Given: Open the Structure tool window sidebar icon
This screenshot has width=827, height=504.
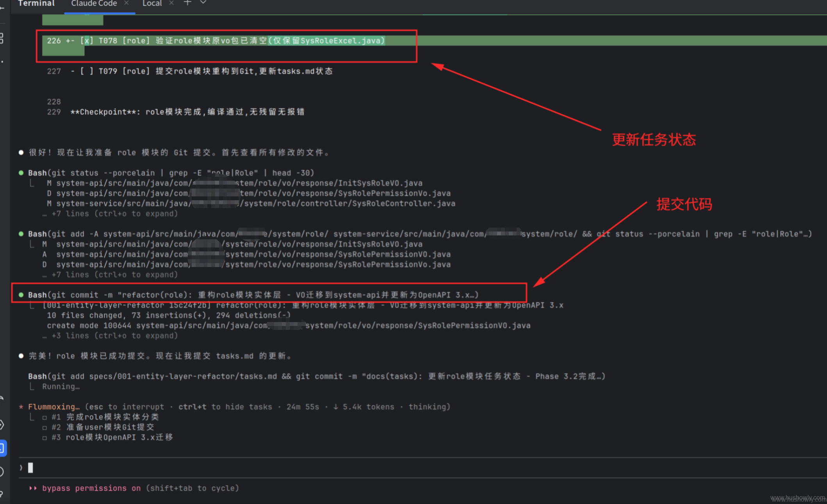Looking at the screenshot, I should pos(2,38).
